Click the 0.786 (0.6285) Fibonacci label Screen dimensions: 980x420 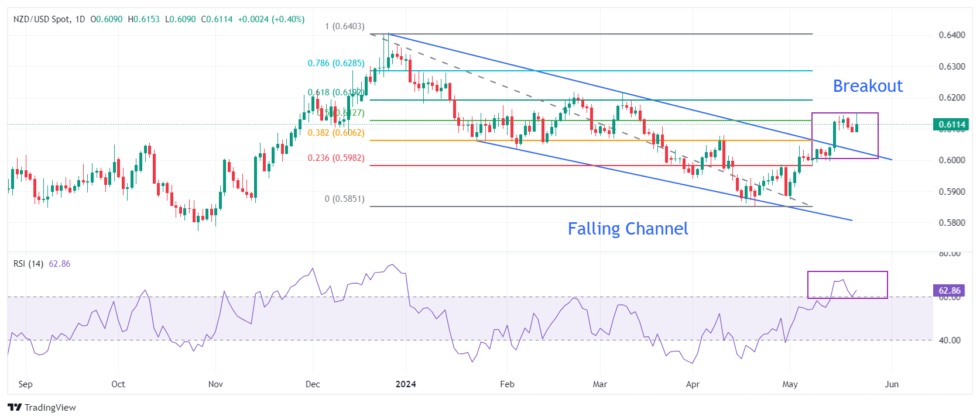[x=336, y=63]
